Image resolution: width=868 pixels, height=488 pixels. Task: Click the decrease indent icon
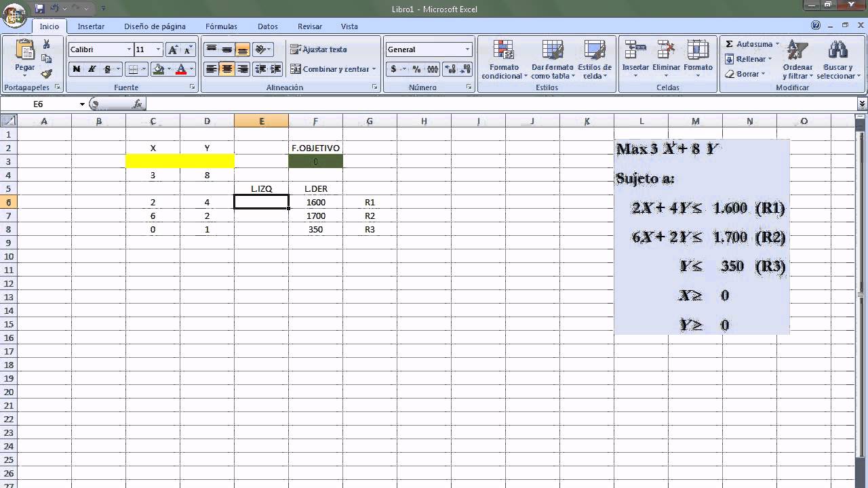260,69
